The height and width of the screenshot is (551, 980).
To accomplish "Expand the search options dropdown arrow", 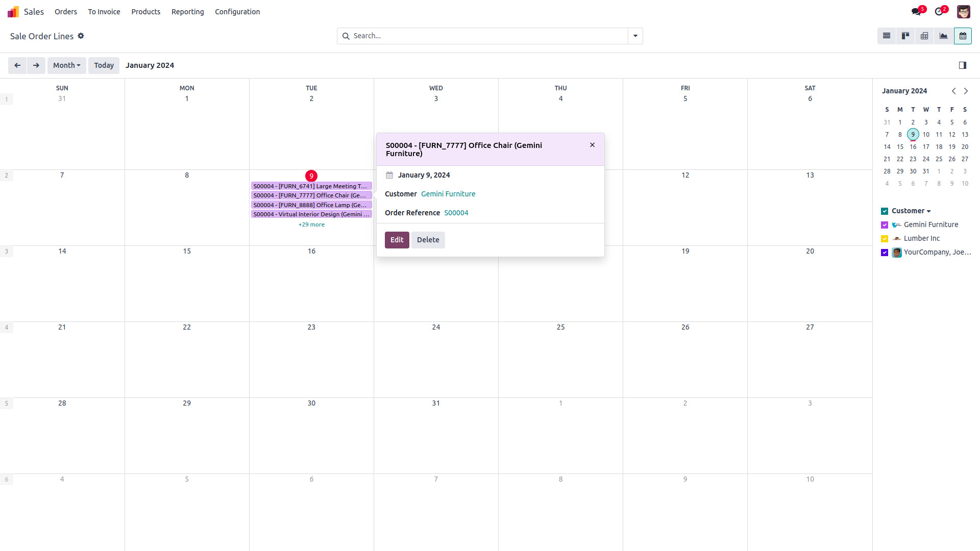I will pyautogui.click(x=635, y=36).
